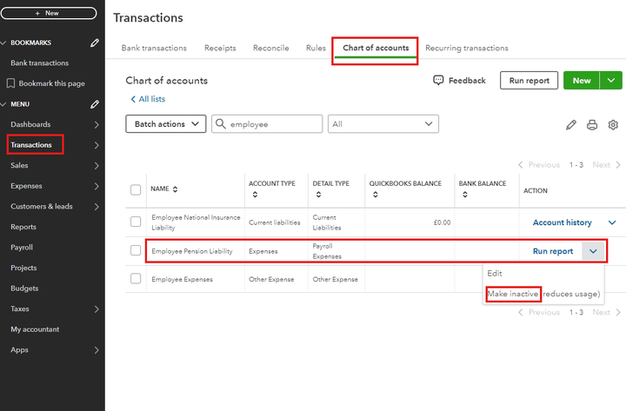
Task: Tick the Employee National Insurance Liability checkbox
Action: point(135,222)
